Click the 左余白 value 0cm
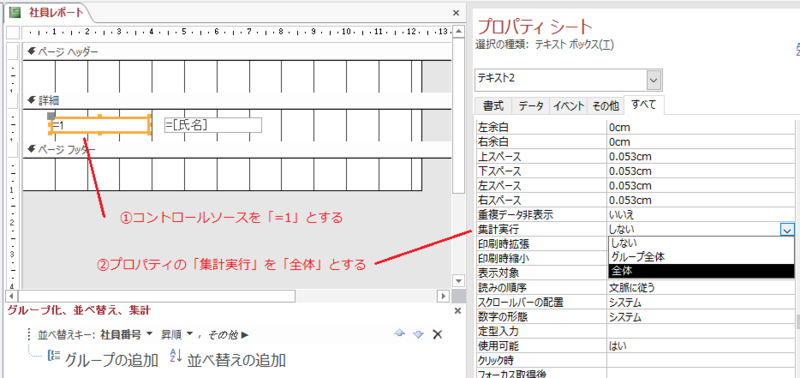The image size is (800, 378). (702, 128)
